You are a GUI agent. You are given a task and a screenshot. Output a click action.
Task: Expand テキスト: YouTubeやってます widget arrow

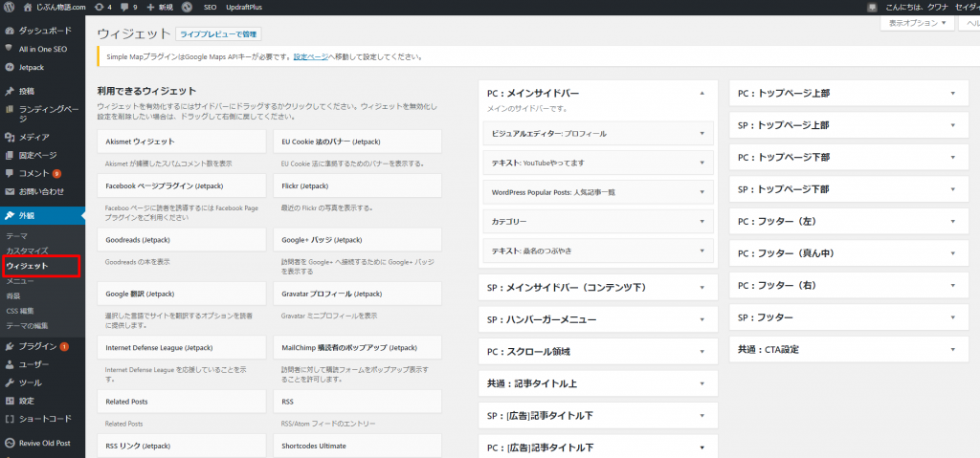702,163
